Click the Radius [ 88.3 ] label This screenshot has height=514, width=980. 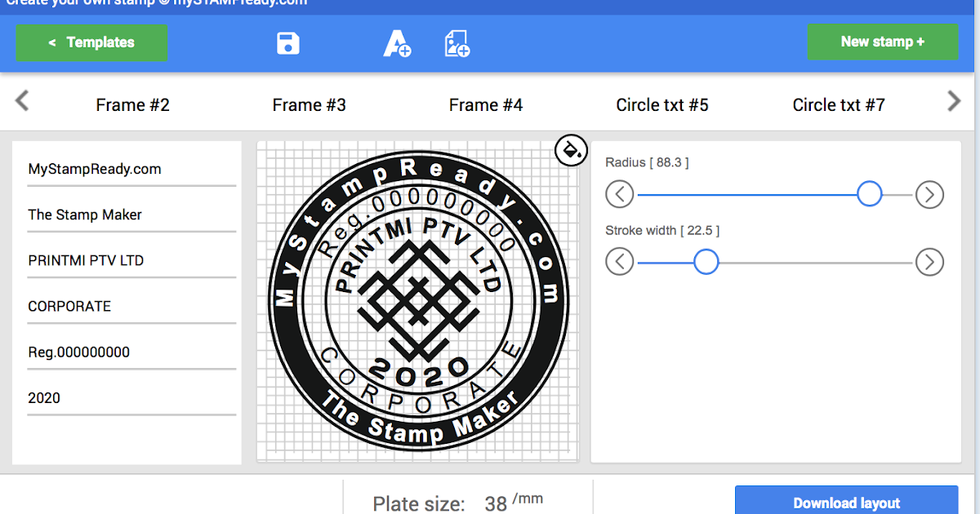coord(647,162)
